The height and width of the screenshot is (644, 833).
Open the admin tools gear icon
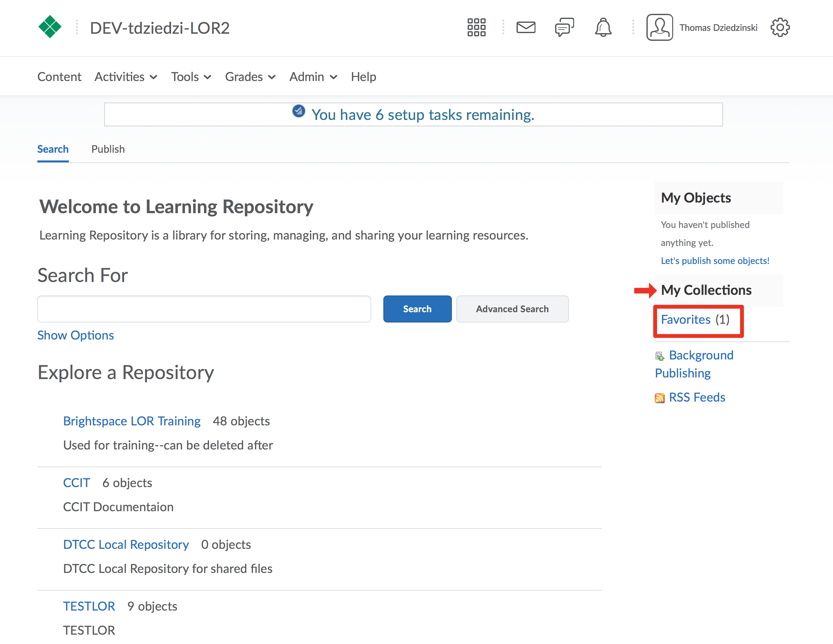click(780, 27)
